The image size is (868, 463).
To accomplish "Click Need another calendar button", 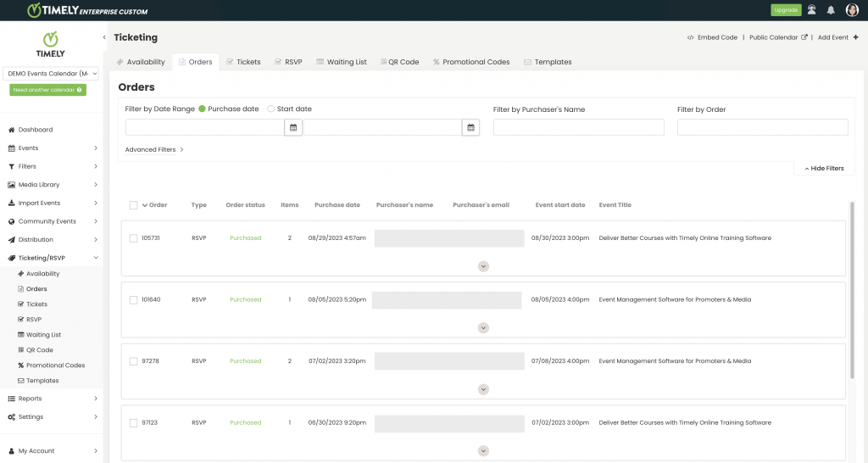I will pos(47,90).
